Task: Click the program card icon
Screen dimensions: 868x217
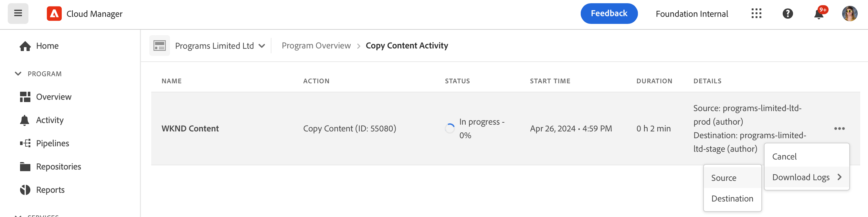Action: tap(159, 46)
